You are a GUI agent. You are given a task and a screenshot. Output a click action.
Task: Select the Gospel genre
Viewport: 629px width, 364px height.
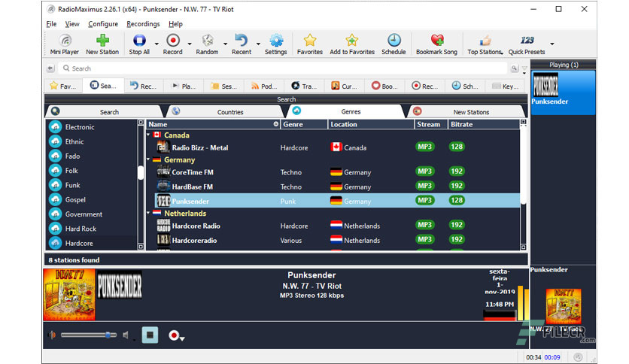coord(92,199)
